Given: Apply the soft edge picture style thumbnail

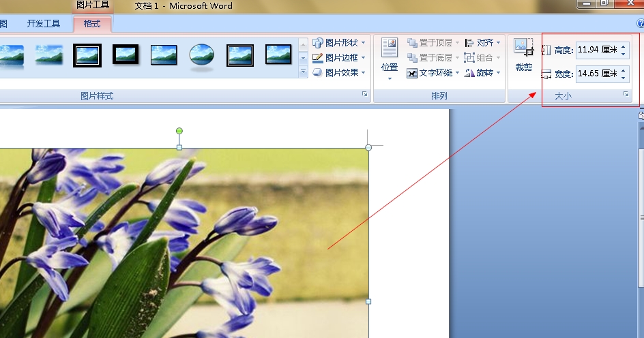Looking at the screenshot, I should point(49,55).
